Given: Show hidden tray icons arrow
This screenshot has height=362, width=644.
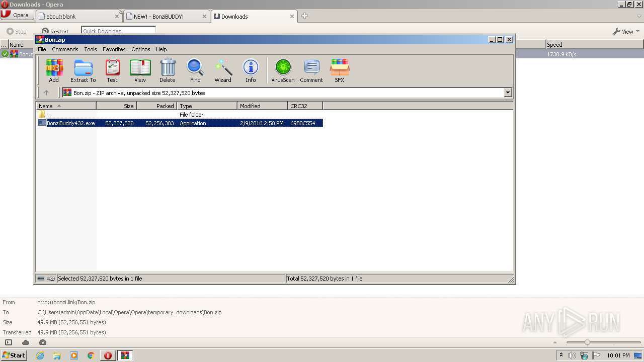Looking at the screenshot, I should (x=561, y=355).
